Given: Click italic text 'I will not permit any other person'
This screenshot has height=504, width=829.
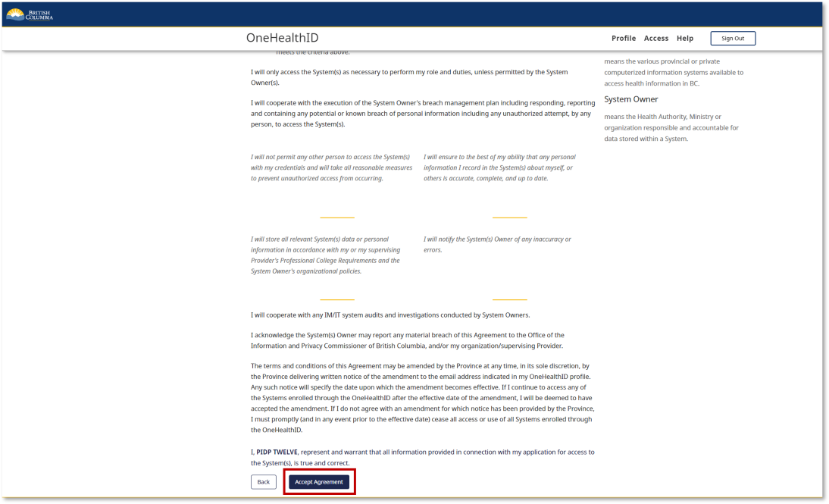Looking at the screenshot, I should click(x=331, y=167).
